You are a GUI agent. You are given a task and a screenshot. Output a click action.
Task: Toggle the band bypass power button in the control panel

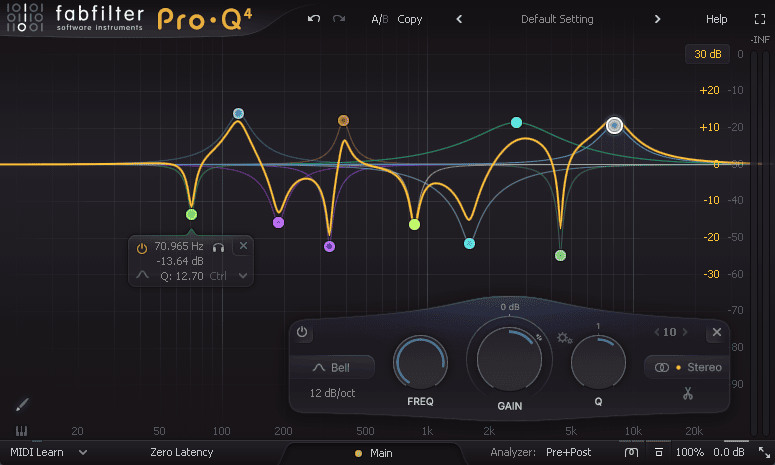[302, 332]
